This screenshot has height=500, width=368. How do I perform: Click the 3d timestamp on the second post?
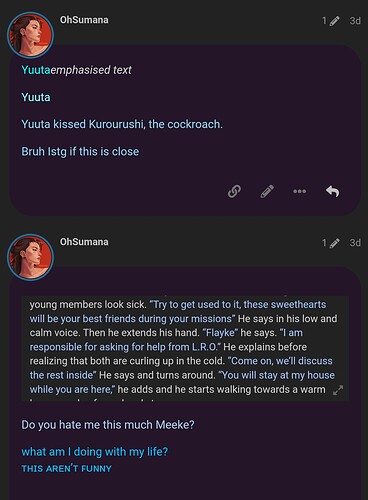[x=355, y=243]
